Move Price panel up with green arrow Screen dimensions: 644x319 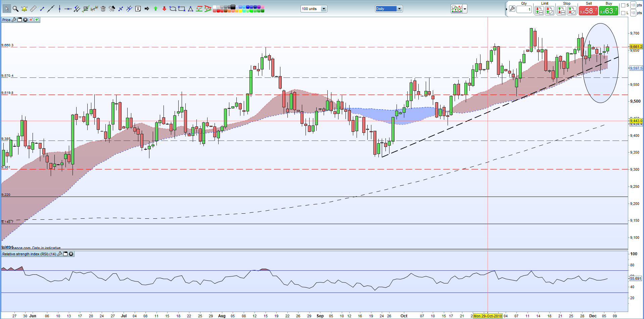37,20
